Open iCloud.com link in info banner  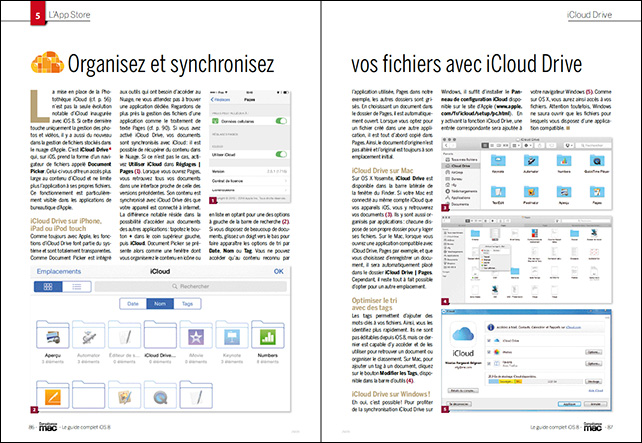pos(574,328)
